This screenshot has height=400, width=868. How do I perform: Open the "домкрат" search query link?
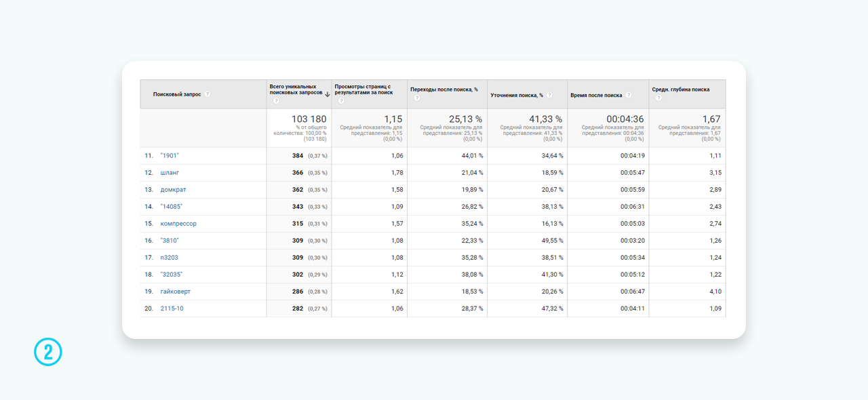pyautogui.click(x=173, y=190)
